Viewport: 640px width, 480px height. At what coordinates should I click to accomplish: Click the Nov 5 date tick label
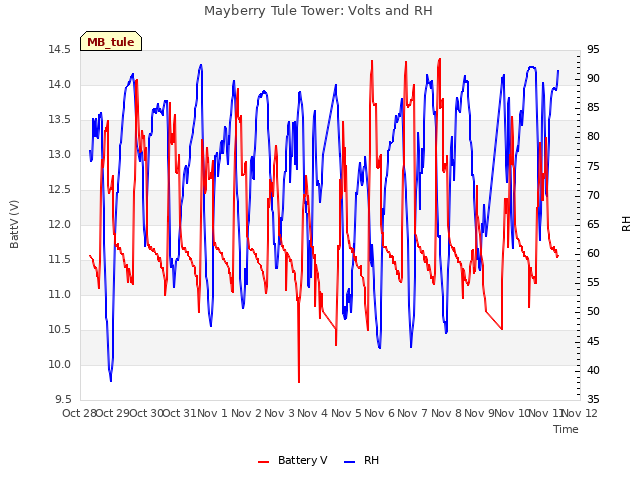(x=346, y=413)
